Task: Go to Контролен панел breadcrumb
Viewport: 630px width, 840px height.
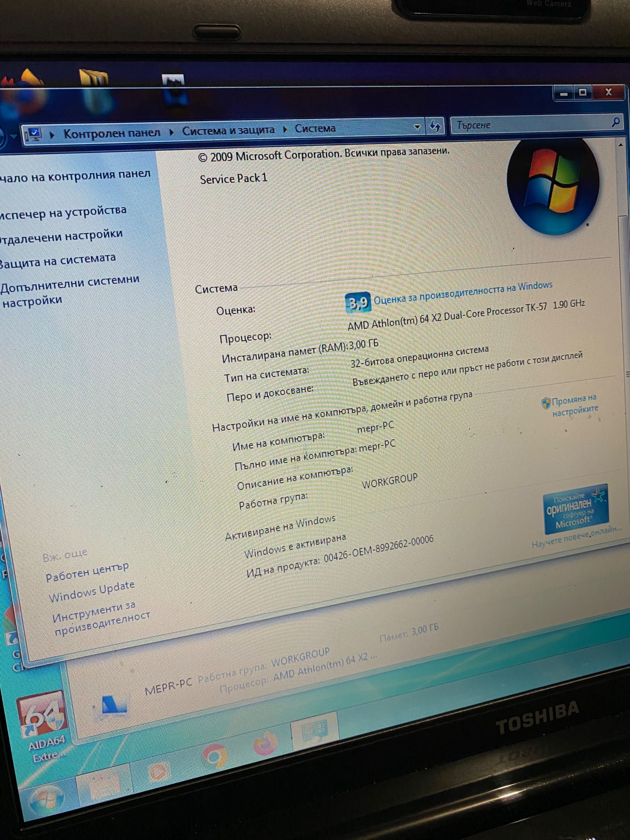Action: pos(112,133)
